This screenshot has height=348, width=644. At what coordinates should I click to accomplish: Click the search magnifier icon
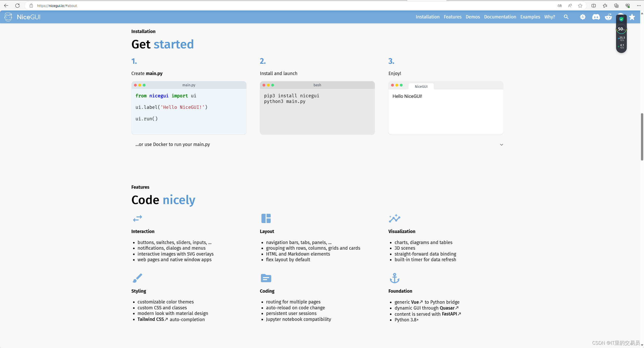566,17
